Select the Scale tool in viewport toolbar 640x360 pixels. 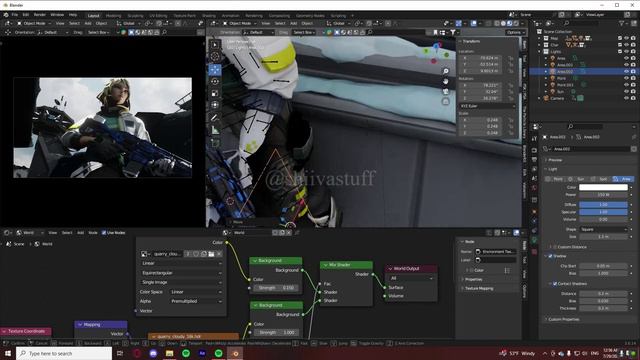point(215,93)
